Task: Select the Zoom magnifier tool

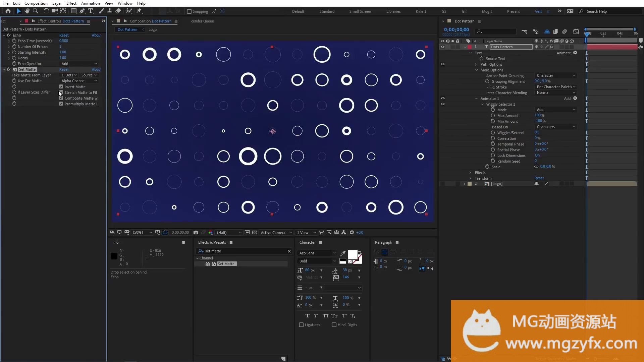Action: [35, 11]
